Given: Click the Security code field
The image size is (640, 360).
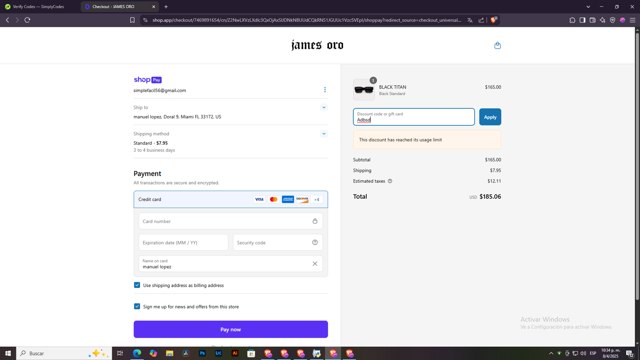Looking at the screenshot, I should coord(278,242).
